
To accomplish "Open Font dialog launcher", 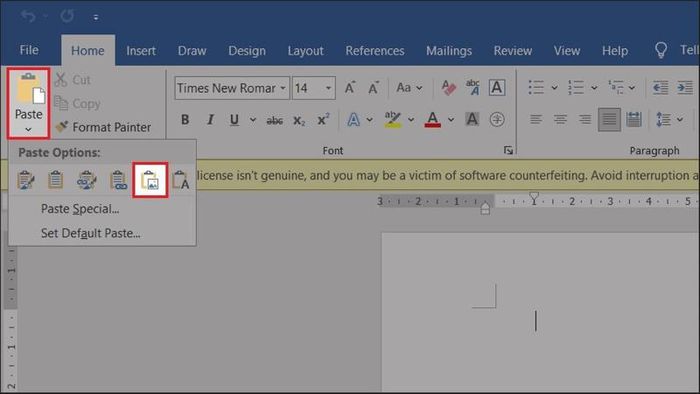I will pos(508,150).
